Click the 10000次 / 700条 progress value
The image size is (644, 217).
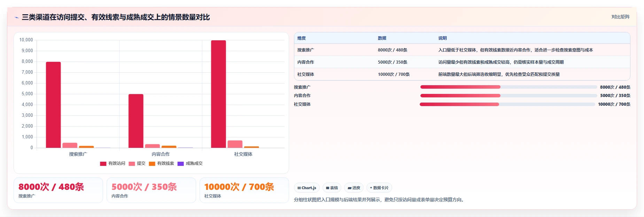click(614, 104)
